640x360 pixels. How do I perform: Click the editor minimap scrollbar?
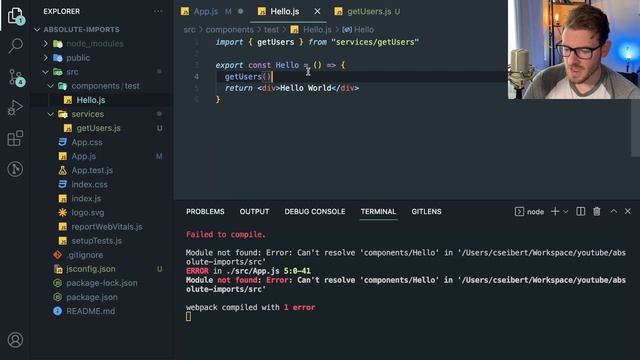click(x=635, y=129)
